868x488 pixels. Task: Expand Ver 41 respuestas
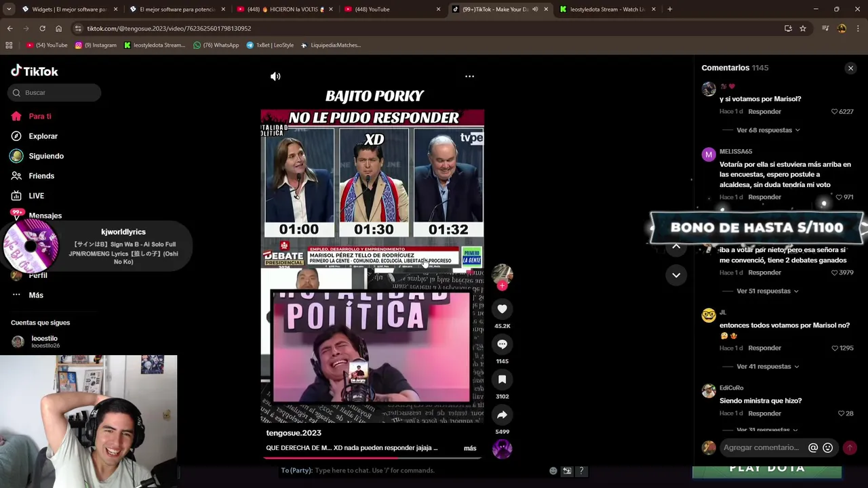tap(768, 367)
